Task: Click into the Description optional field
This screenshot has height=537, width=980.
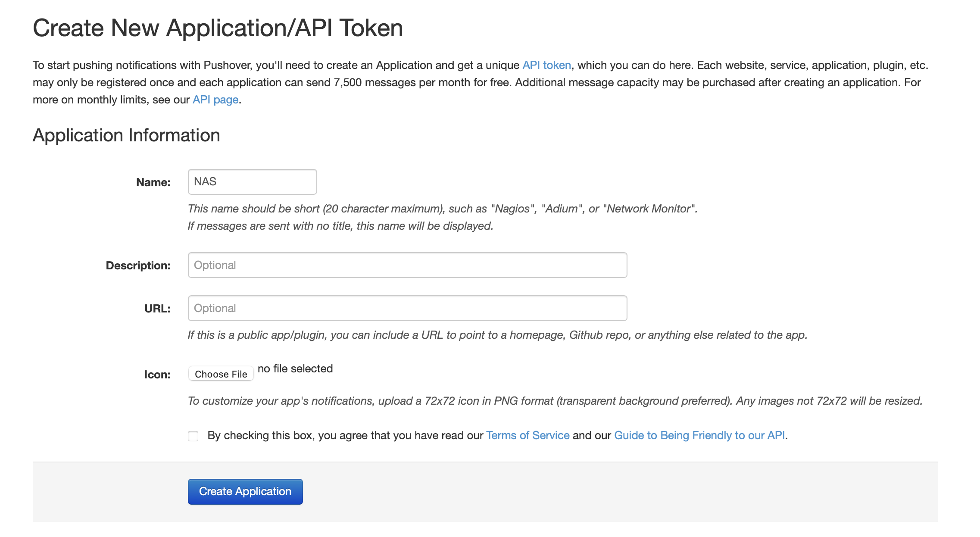Action: (407, 265)
